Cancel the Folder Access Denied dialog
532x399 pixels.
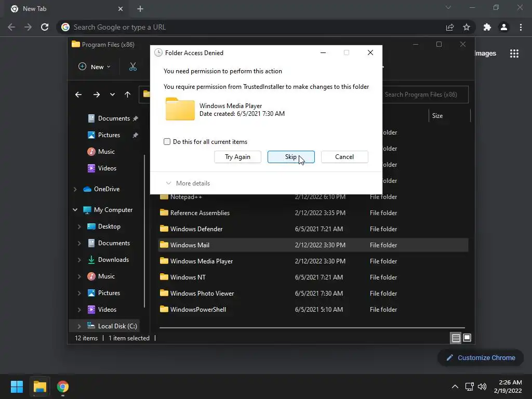coord(344,157)
